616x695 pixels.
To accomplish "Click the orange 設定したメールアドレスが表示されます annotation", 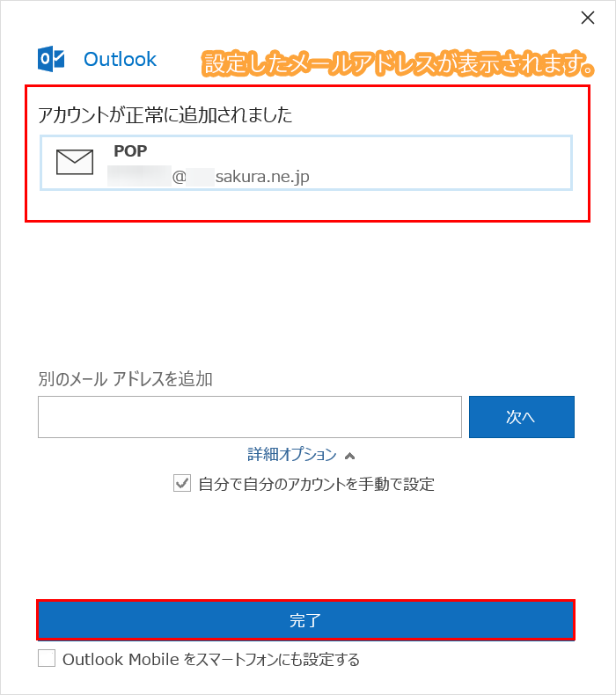I will tap(398, 64).
